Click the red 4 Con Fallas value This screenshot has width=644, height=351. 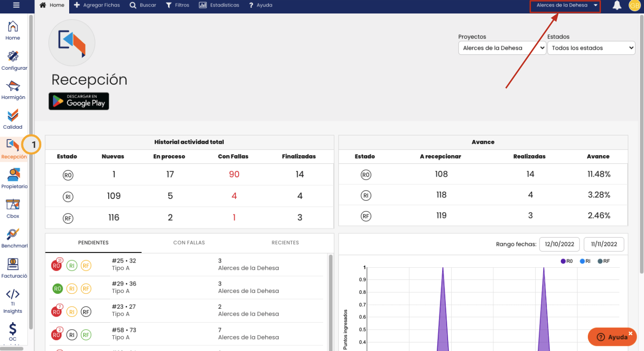234,196
